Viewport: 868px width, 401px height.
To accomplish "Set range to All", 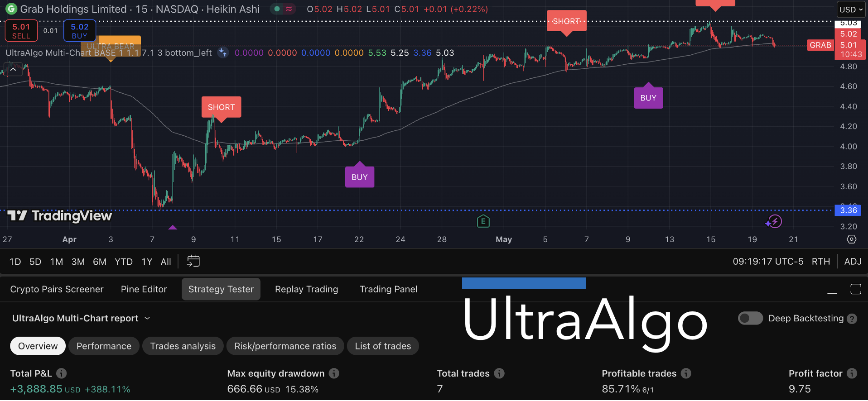I will pyautogui.click(x=166, y=262).
